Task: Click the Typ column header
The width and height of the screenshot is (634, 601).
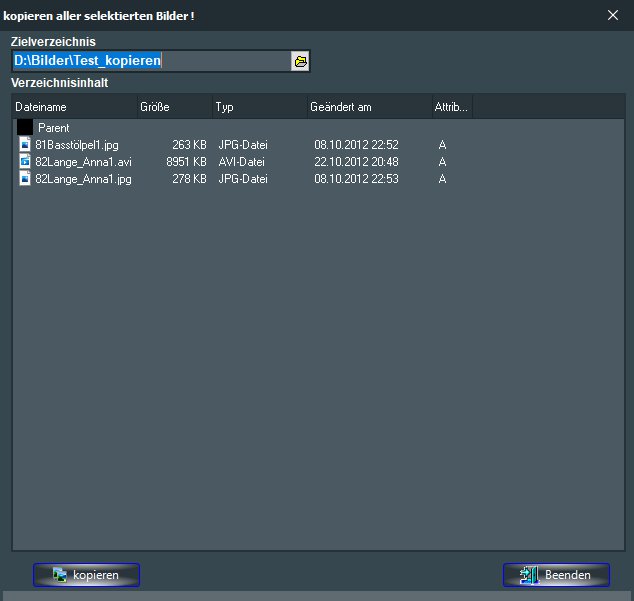Action: pos(258,107)
